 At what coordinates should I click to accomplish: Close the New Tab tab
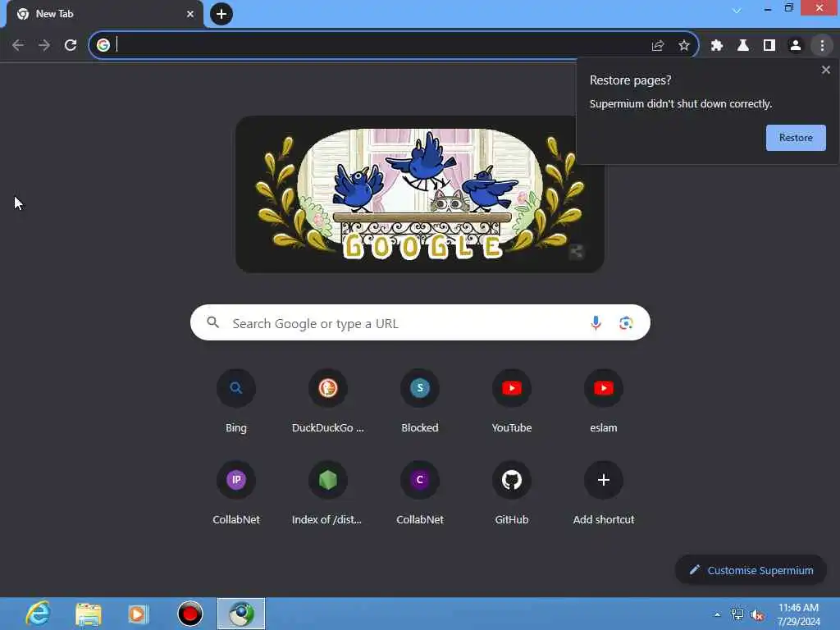click(x=190, y=14)
